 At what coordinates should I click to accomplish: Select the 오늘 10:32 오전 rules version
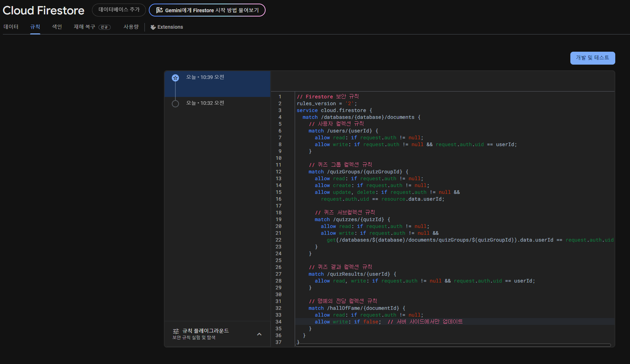point(217,103)
